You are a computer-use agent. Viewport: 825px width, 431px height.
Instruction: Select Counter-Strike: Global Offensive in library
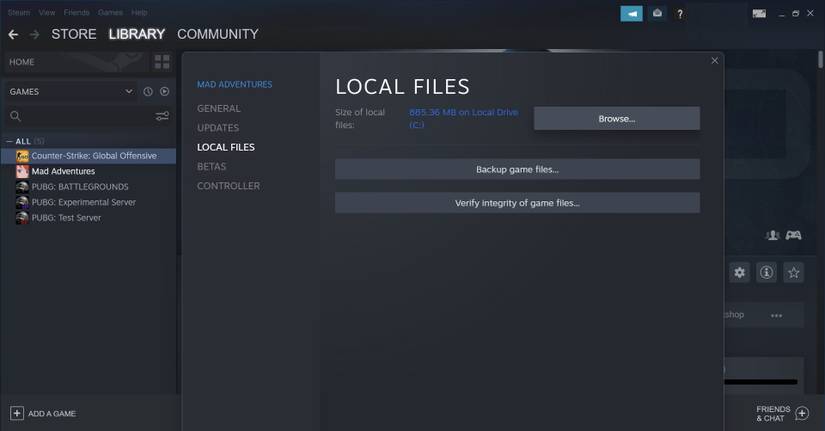[x=93, y=156]
